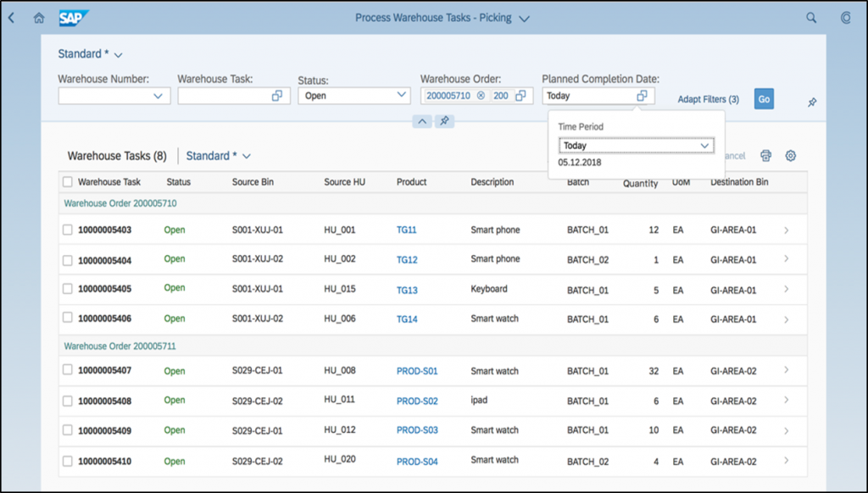
Task: Open value help for Planned Completion Date
Action: [642, 96]
